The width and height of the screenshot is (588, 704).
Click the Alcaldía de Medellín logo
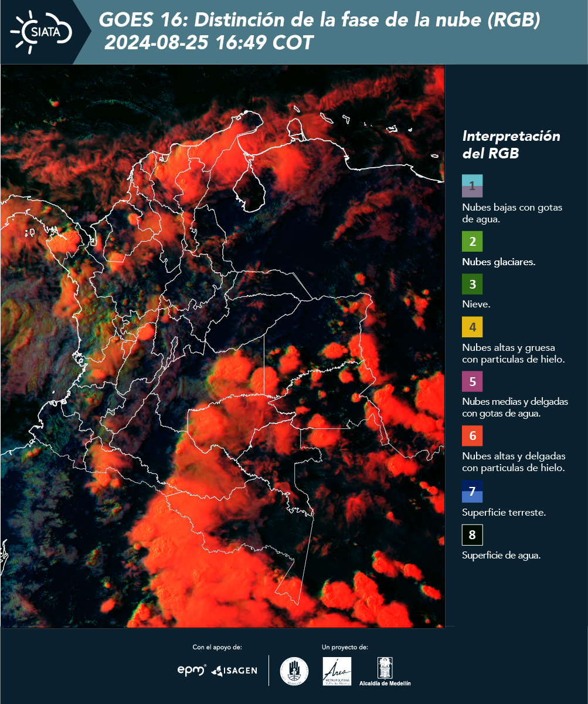click(x=385, y=671)
